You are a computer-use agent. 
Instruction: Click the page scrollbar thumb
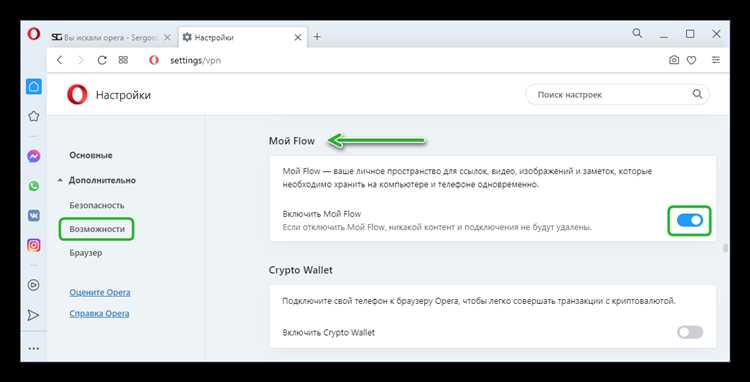pyautogui.click(x=726, y=248)
